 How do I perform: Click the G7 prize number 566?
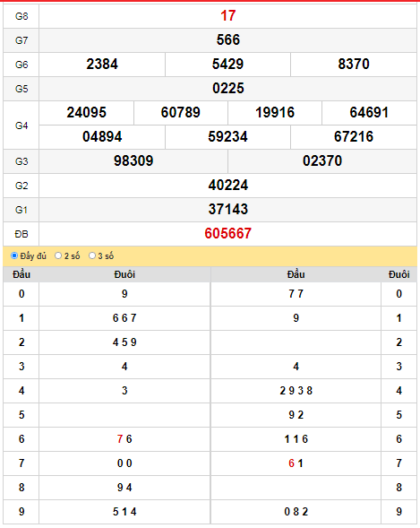coord(228,40)
